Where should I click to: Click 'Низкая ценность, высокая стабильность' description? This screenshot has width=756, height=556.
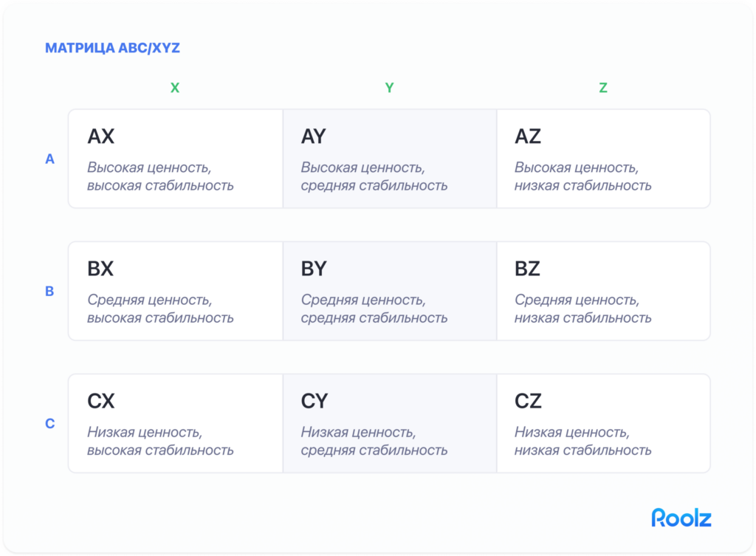coord(160,441)
